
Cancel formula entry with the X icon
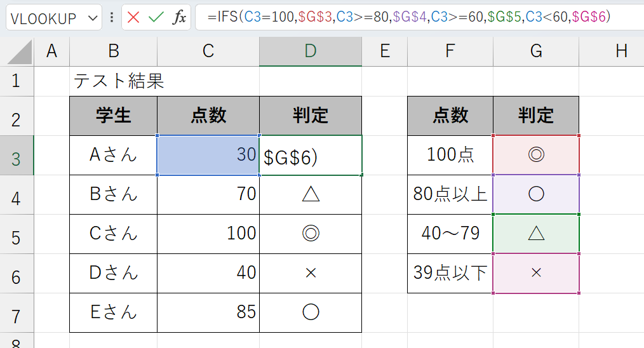tap(133, 17)
